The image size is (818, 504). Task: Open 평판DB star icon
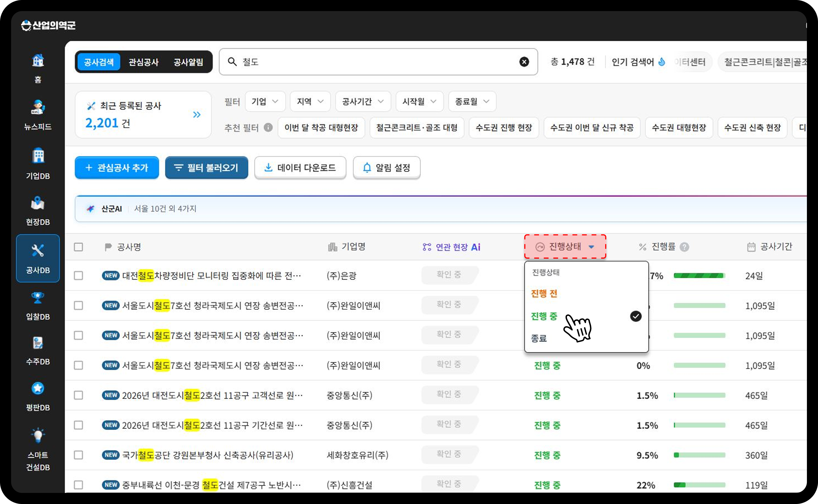pos(38,388)
